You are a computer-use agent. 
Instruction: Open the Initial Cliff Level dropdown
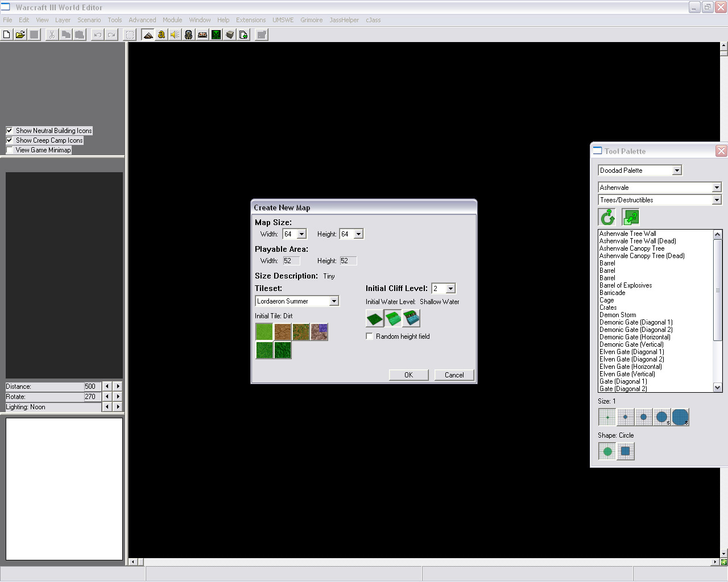click(450, 289)
